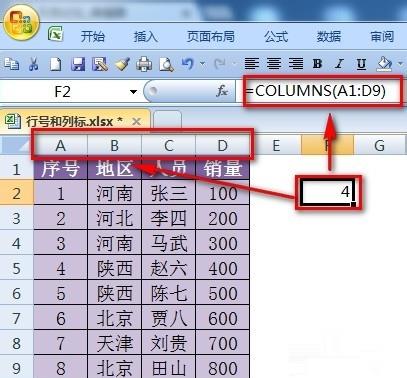Click the Office button orb

pos(22,24)
